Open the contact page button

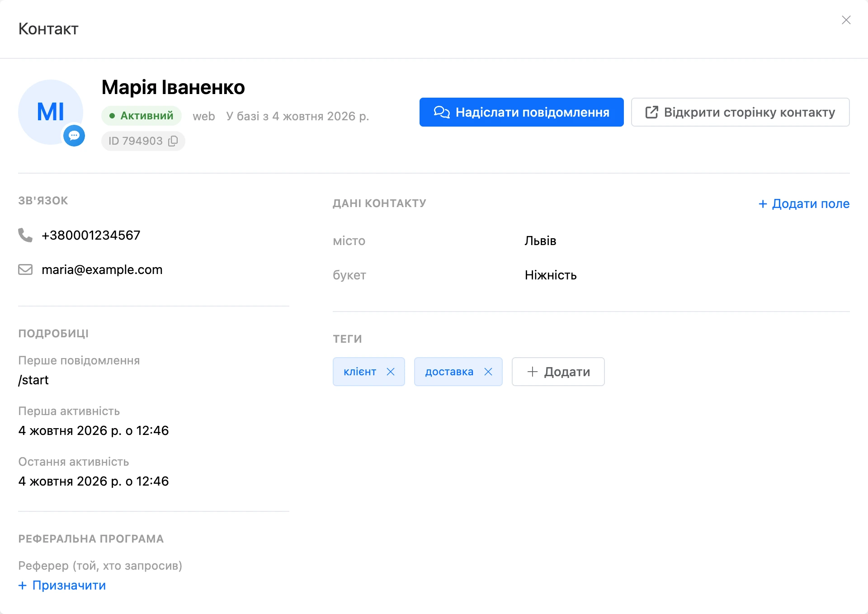740,112
